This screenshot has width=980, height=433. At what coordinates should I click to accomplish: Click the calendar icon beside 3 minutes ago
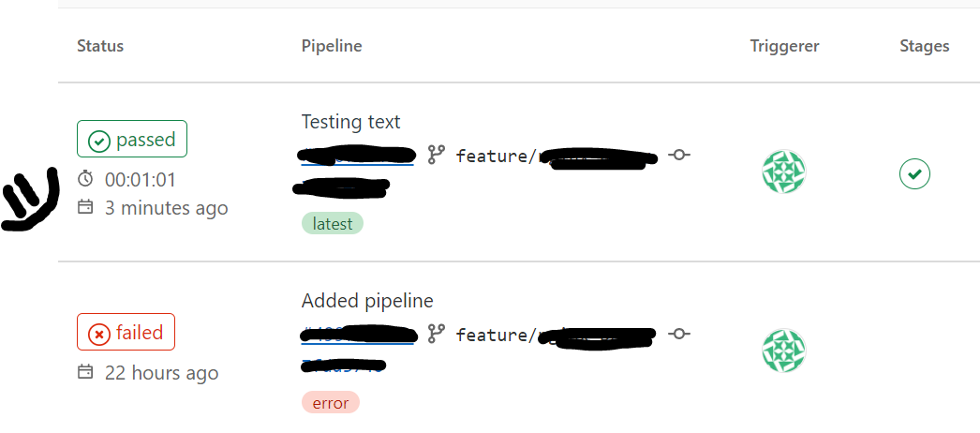coord(85,207)
